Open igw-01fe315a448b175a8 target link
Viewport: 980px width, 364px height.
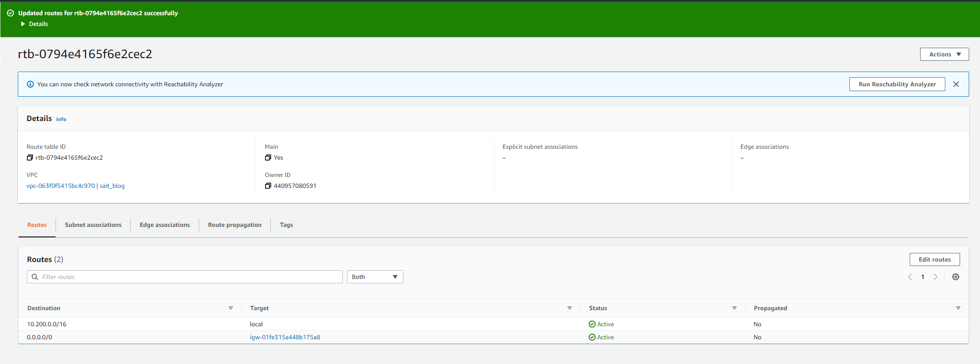point(285,337)
